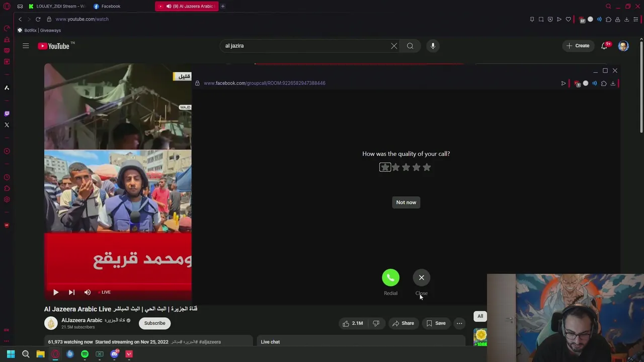Open Windows taskbar search
Image resolution: width=644 pixels, height=362 pixels.
click(26, 354)
